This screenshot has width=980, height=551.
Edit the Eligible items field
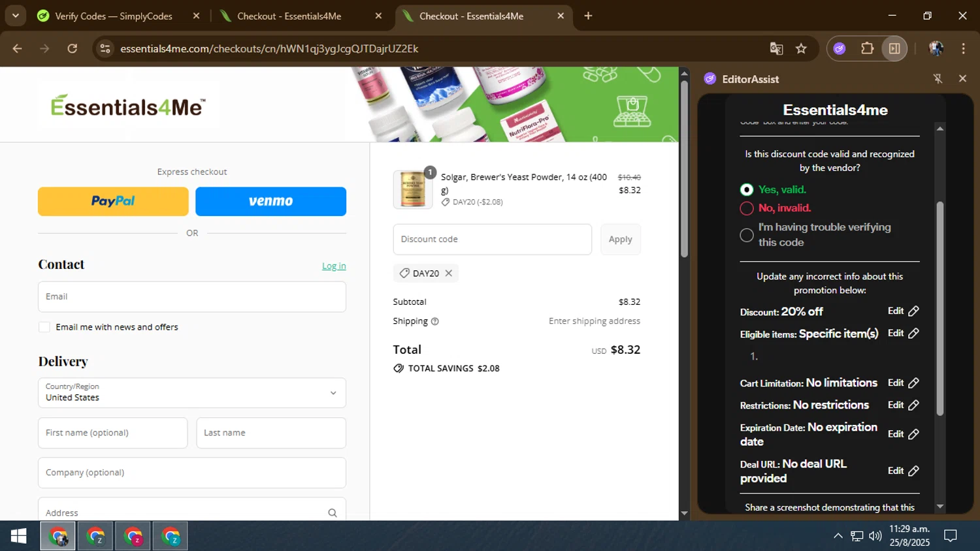pyautogui.click(x=904, y=334)
